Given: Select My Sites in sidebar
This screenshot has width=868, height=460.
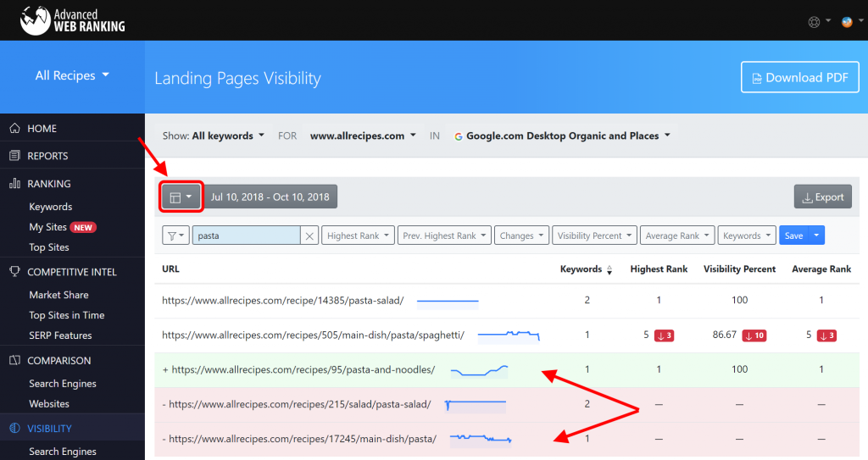Looking at the screenshot, I should point(47,227).
